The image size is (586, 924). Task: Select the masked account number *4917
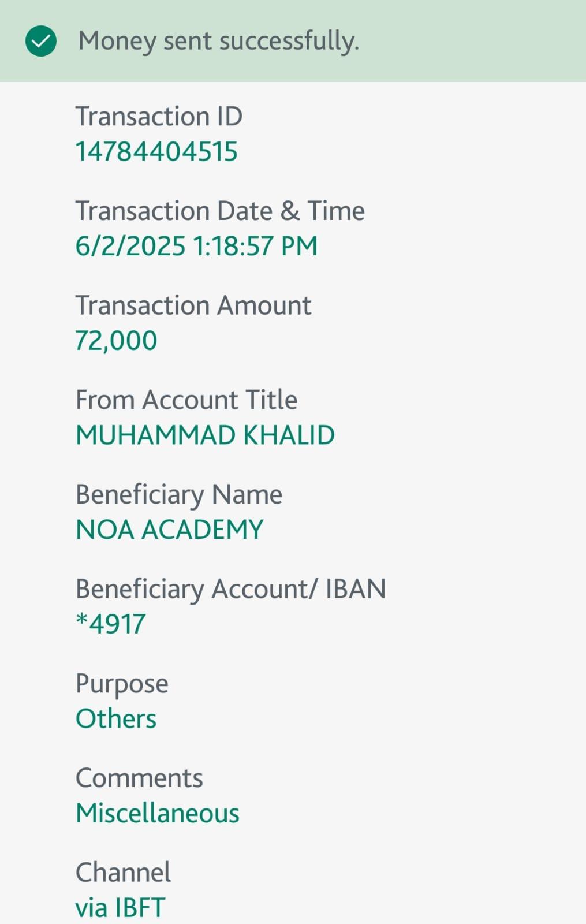click(111, 624)
